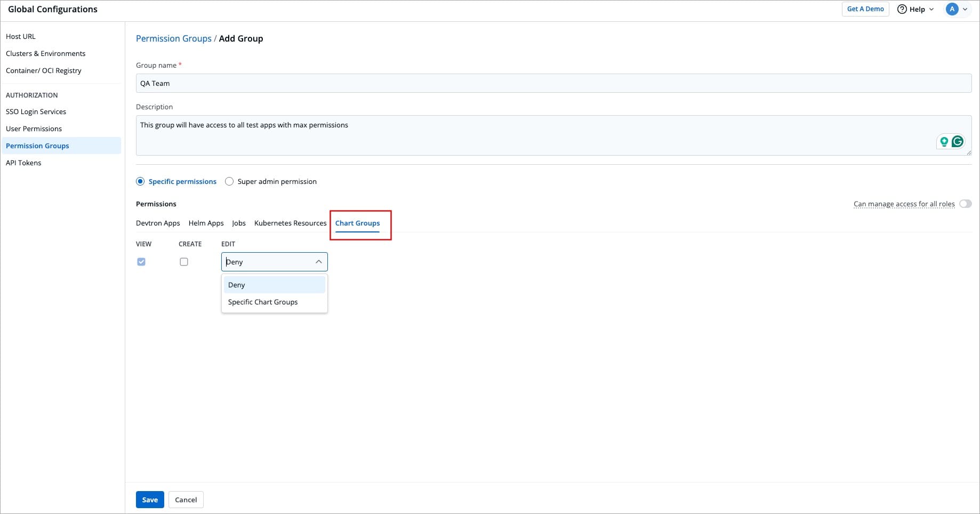Image resolution: width=980 pixels, height=514 pixels.
Task: Click the lightbulb suggestion icon in description
Action: 944,141
